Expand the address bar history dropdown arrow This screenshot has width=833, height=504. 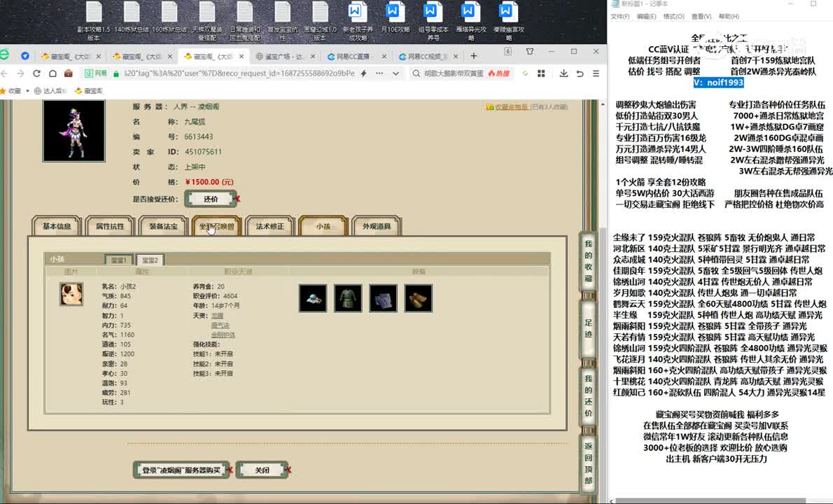click(395, 73)
